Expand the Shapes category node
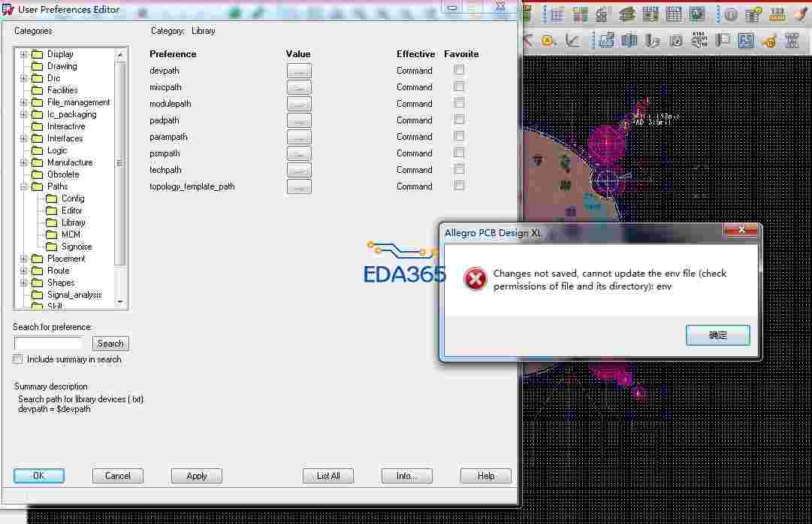 pos(23,283)
